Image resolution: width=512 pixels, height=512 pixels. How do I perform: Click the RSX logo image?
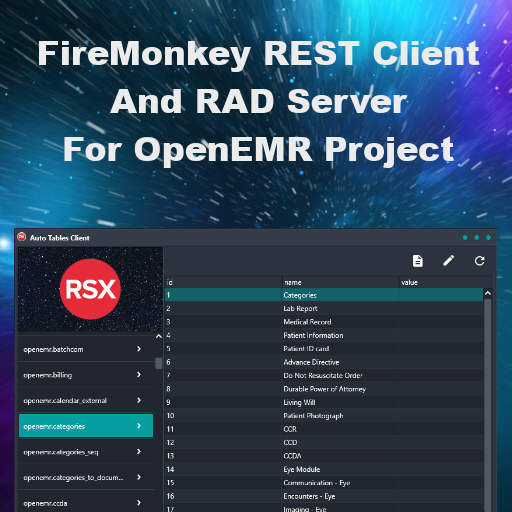point(90,289)
